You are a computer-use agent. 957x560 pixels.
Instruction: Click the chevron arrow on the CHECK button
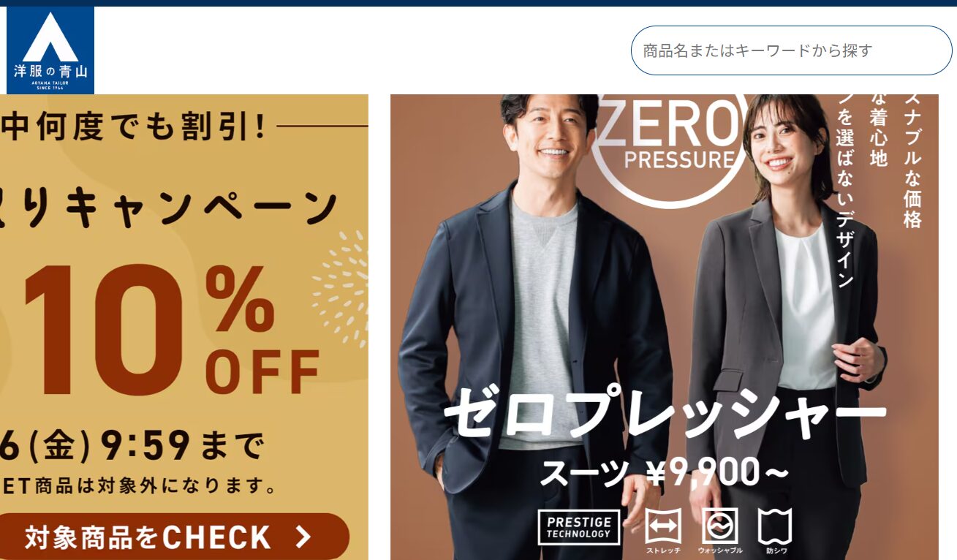click(x=303, y=538)
